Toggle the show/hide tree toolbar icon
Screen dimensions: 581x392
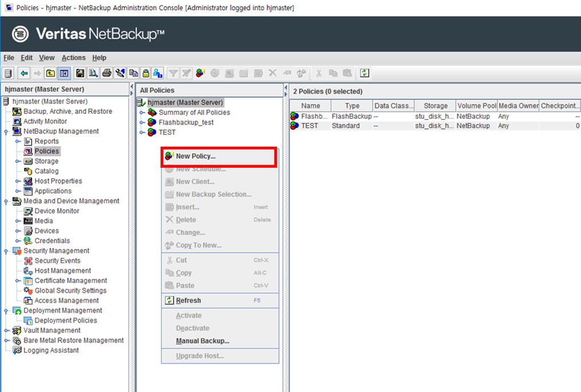tap(64, 74)
